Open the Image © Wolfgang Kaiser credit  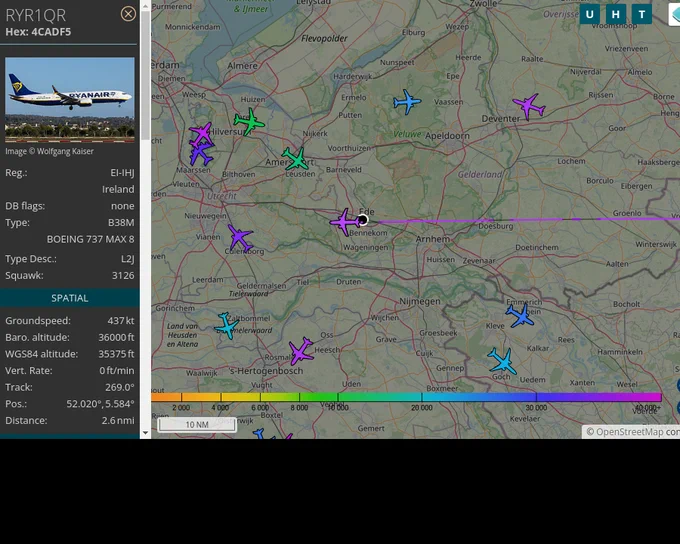(49, 151)
